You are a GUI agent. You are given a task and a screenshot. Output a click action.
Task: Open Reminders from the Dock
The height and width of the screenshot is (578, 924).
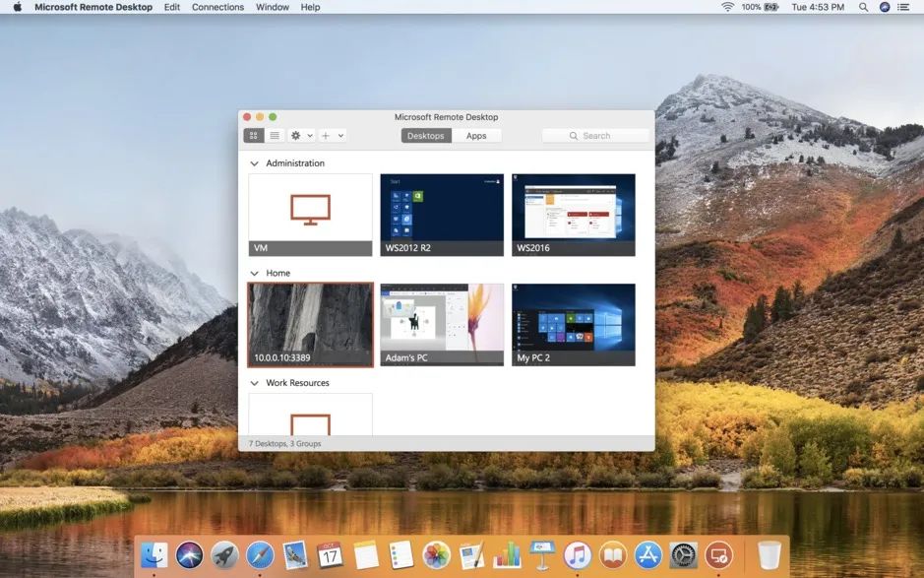tap(401, 555)
